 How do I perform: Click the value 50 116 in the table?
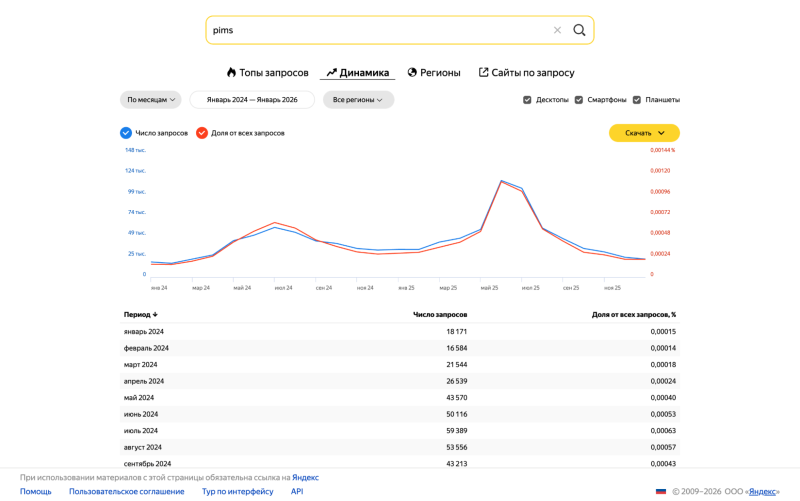[x=457, y=414]
